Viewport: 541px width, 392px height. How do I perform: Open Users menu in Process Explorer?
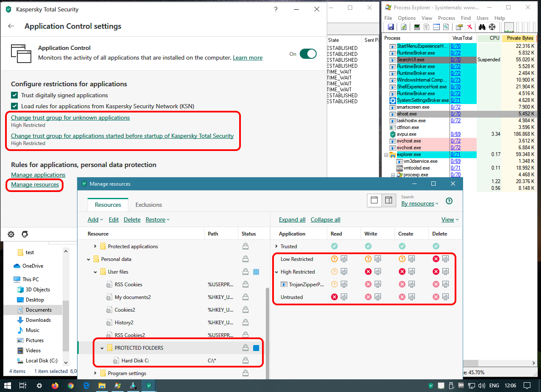coord(483,18)
